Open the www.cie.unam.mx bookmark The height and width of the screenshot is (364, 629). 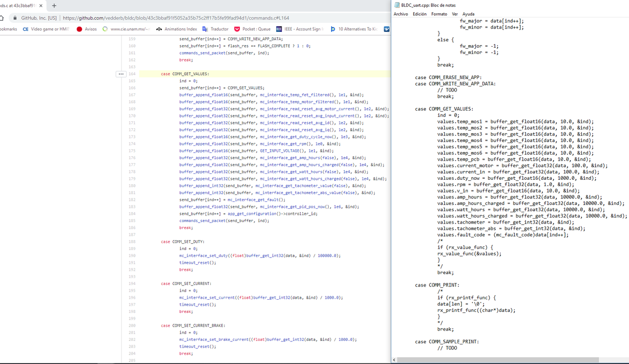(x=126, y=29)
